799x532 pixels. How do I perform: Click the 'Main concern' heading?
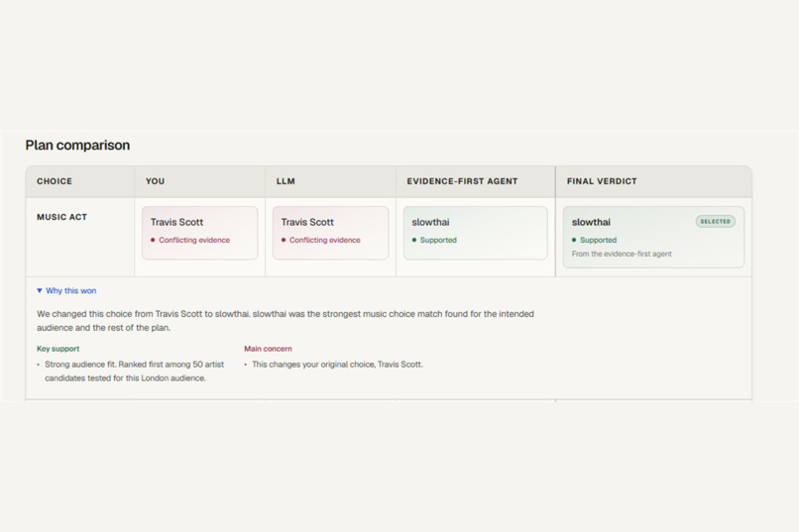(x=268, y=349)
